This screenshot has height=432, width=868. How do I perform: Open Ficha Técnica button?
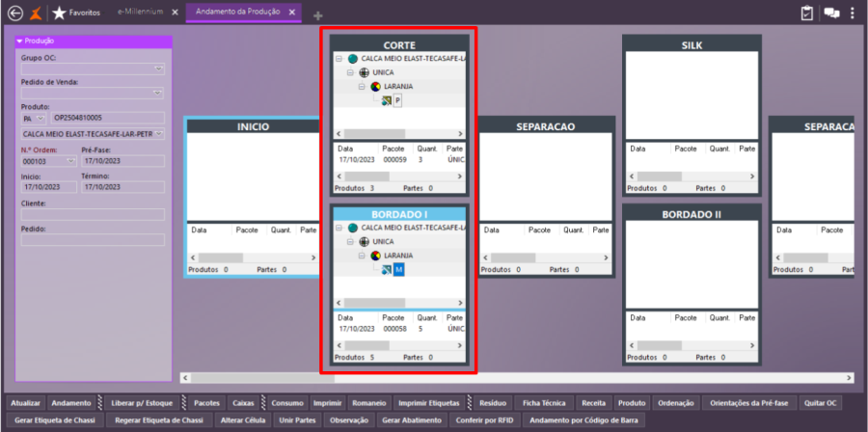click(x=544, y=403)
